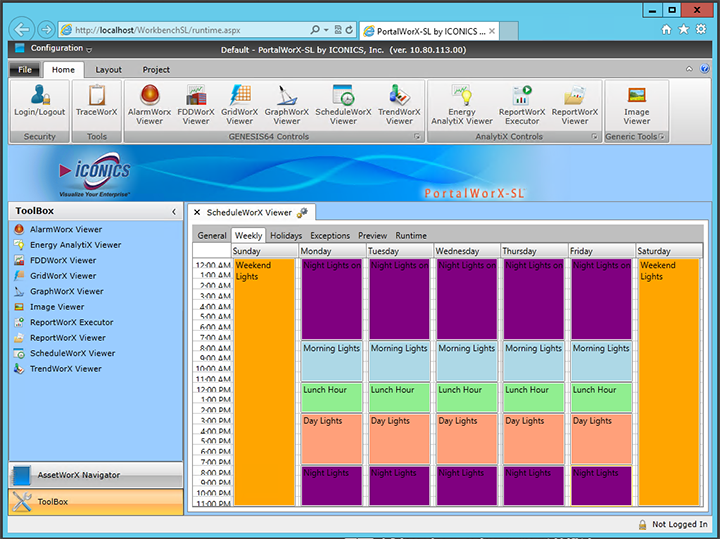Select Friday evening Night Lights block
This screenshot has height=539, width=720.
coord(601,486)
